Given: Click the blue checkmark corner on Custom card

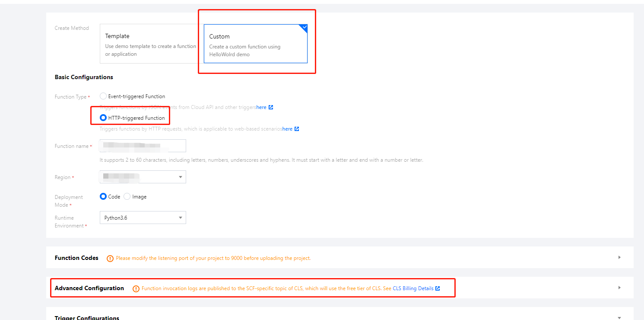Looking at the screenshot, I should tap(304, 28).
